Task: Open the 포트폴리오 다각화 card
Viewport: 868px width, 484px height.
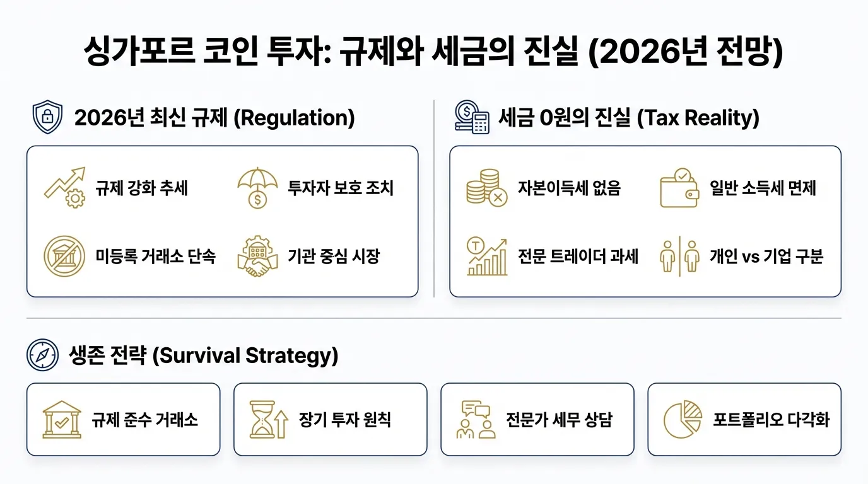Action: (744, 419)
